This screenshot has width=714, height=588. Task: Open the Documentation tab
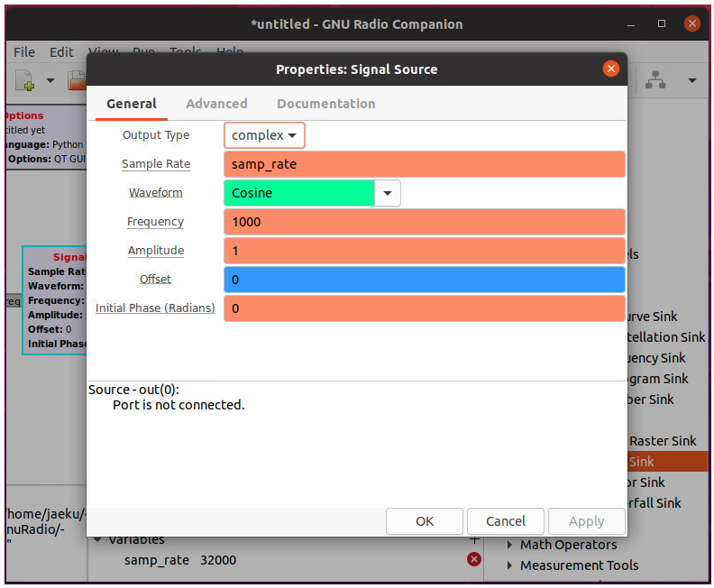pos(326,104)
